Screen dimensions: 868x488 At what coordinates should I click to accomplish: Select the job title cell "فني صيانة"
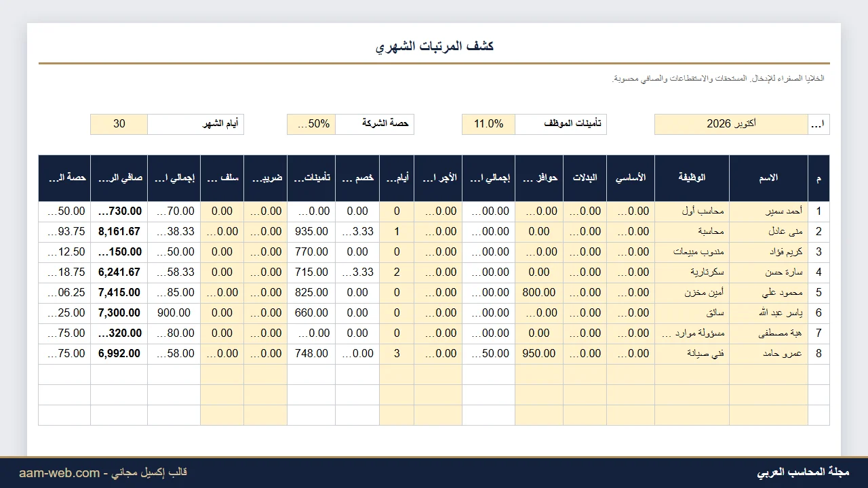coord(692,354)
